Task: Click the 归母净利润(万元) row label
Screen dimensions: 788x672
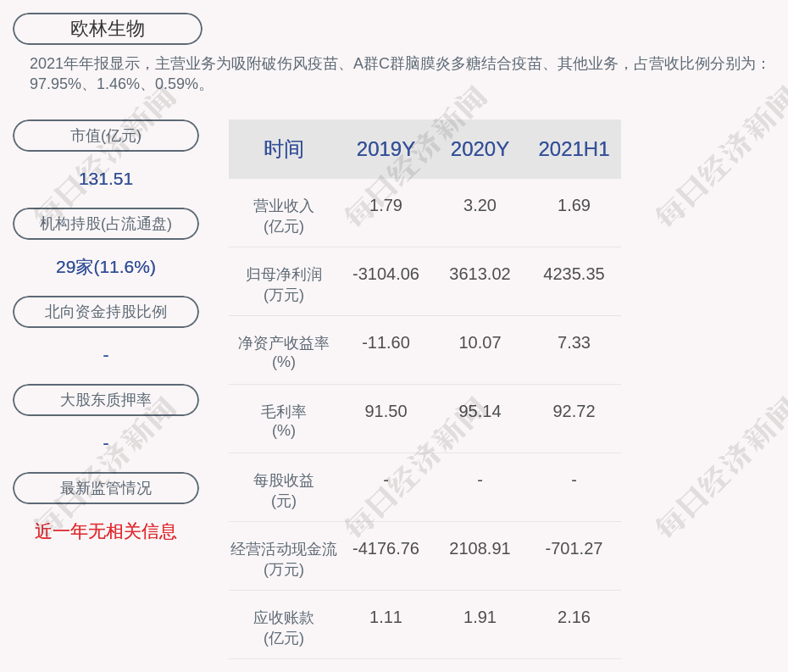Action: click(284, 285)
